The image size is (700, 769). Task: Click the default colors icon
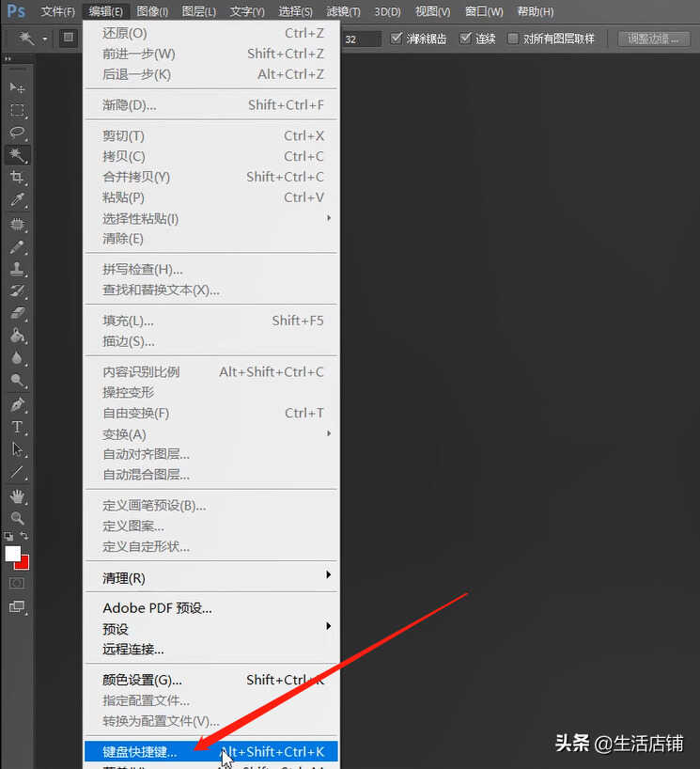(8, 536)
